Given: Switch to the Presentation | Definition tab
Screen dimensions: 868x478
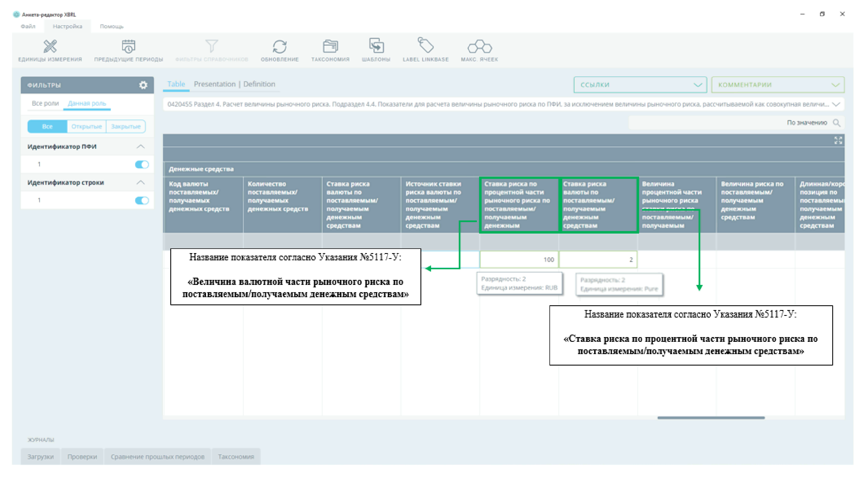Looking at the screenshot, I should click(x=234, y=84).
